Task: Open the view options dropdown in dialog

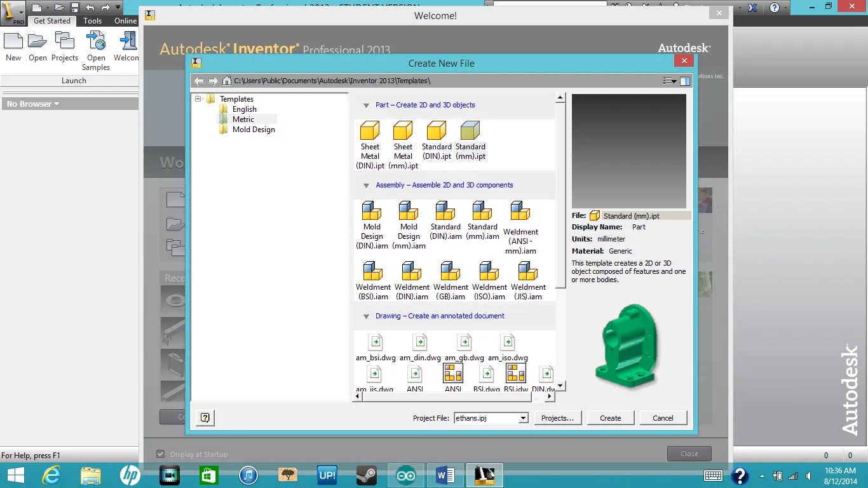Action: pos(670,81)
